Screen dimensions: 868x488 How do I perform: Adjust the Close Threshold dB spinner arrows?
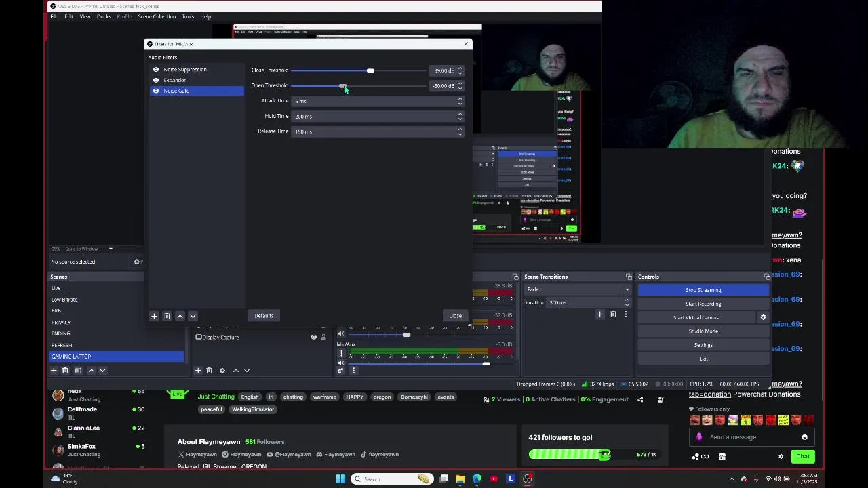tap(460, 70)
